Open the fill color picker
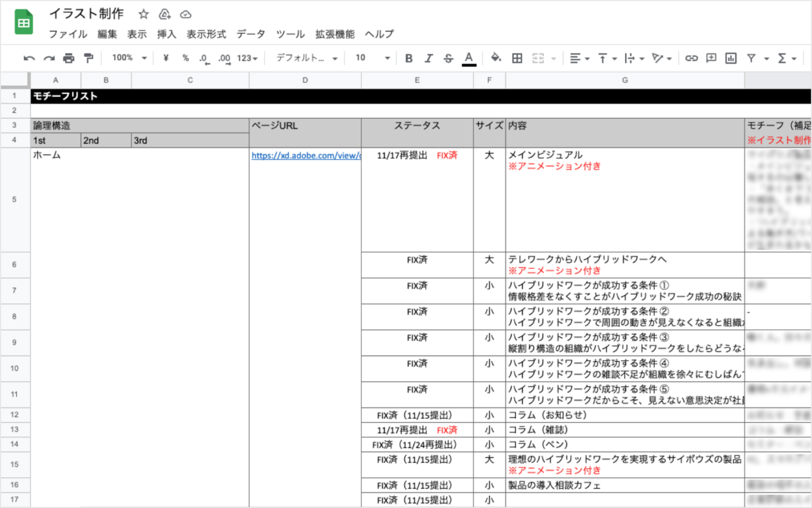The height and width of the screenshot is (508, 812). click(496, 57)
